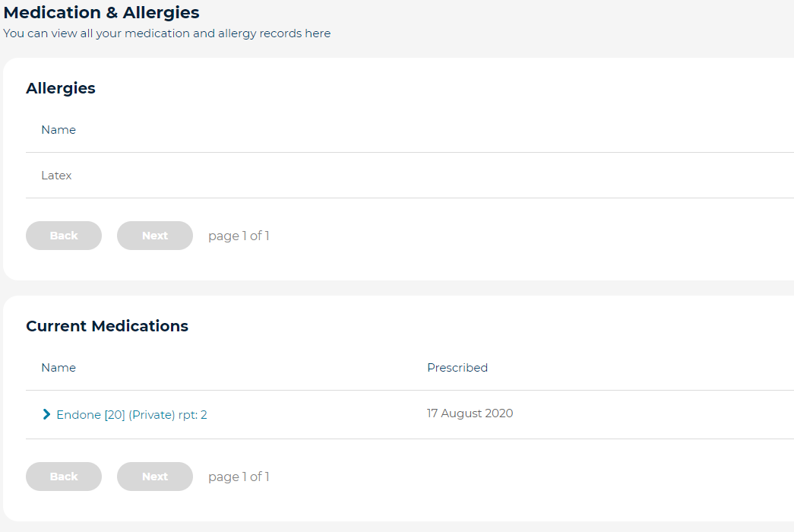Viewport: 794px width, 532px height.
Task: Click the prescribed date 17 August 2020
Action: [x=470, y=413]
